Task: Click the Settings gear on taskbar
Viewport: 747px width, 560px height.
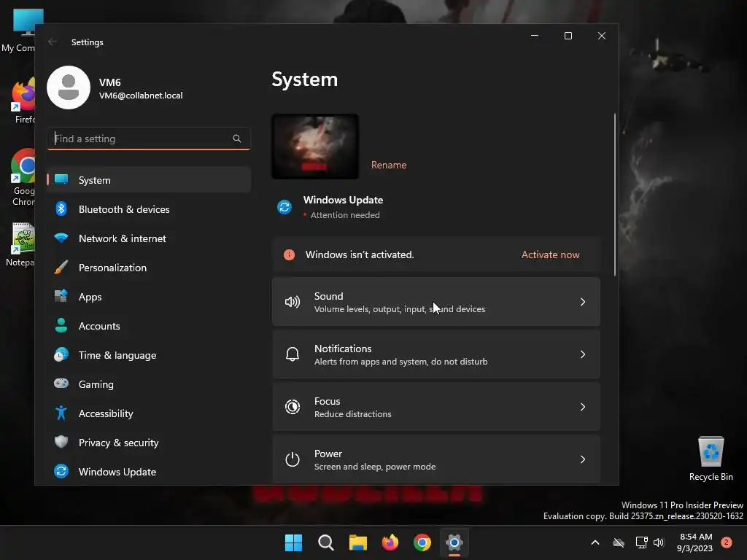Action: pyautogui.click(x=454, y=542)
